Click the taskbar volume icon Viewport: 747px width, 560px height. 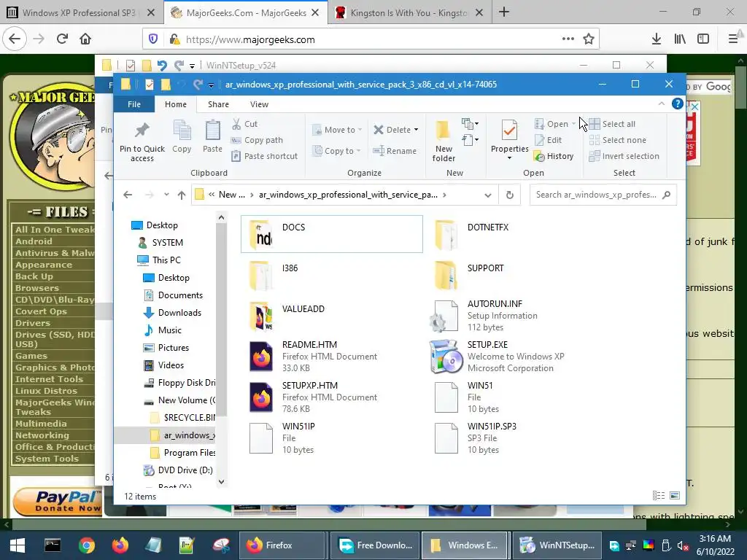pyautogui.click(x=683, y=545)
